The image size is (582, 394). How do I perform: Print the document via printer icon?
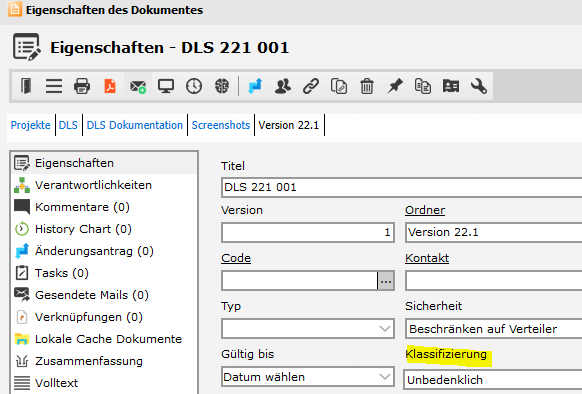point(82,86)
